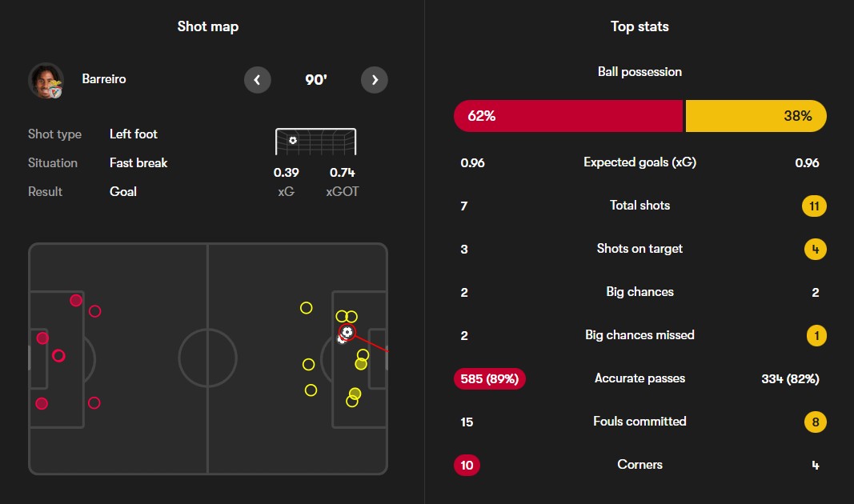Click the yellow 38% possession bar segment
The width and height of the screenshot is (854, 504).
[x=756, y=116]
